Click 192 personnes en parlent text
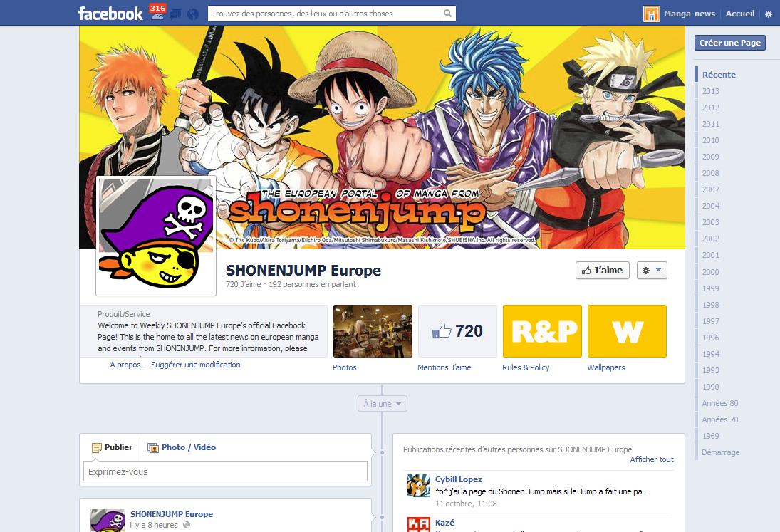The height and width of the screenshot is (532, 780). 313,284
